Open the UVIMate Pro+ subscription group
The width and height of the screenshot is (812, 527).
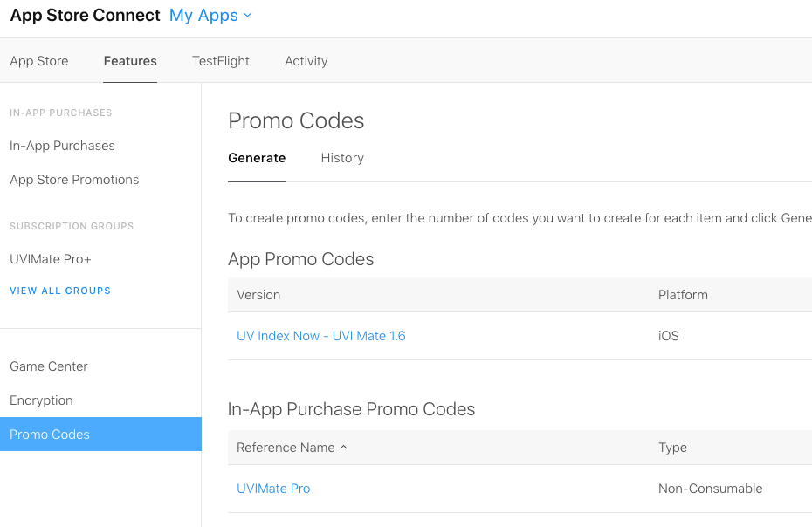pyautogui.click(x=51, y=259)
